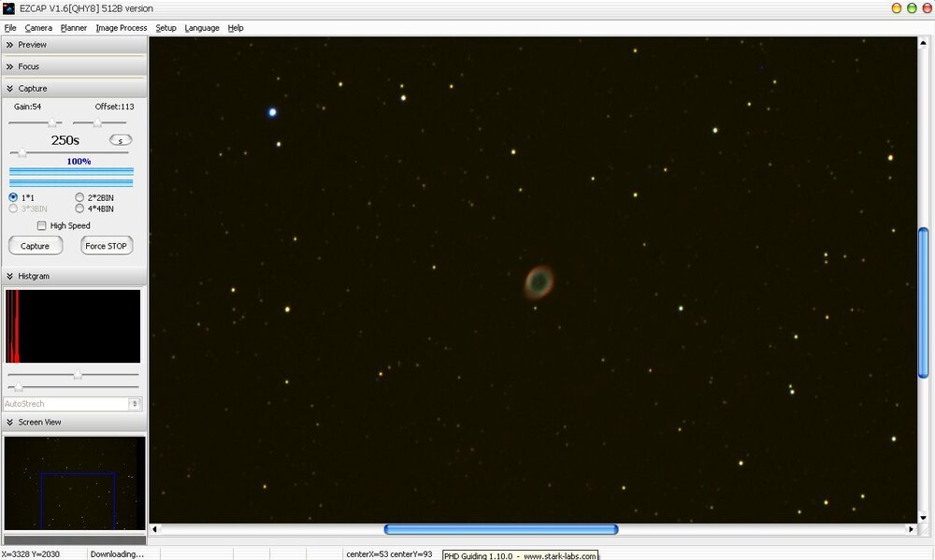Collapse the Screen View panel
The image size is (935, 560).
click(39, 422)
